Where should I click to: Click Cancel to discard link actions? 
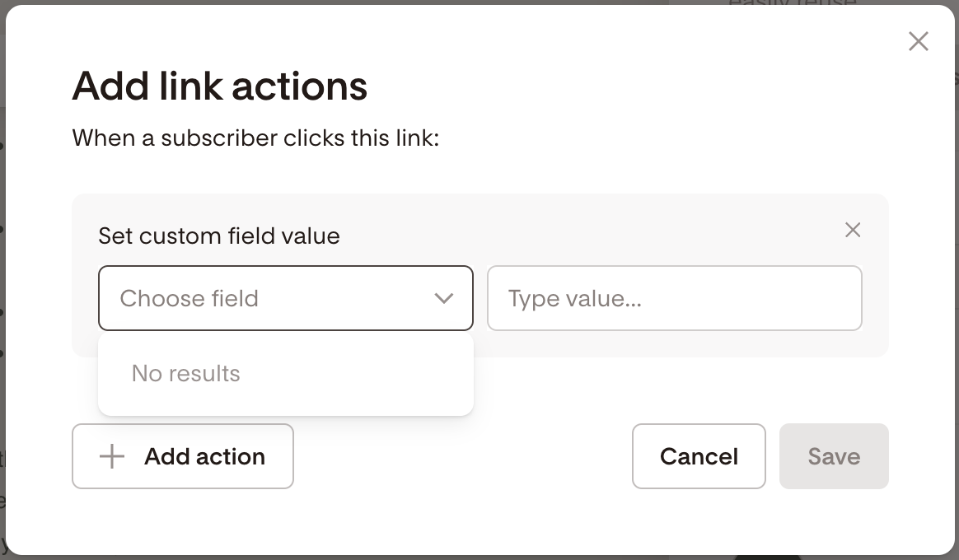(699, 456)
